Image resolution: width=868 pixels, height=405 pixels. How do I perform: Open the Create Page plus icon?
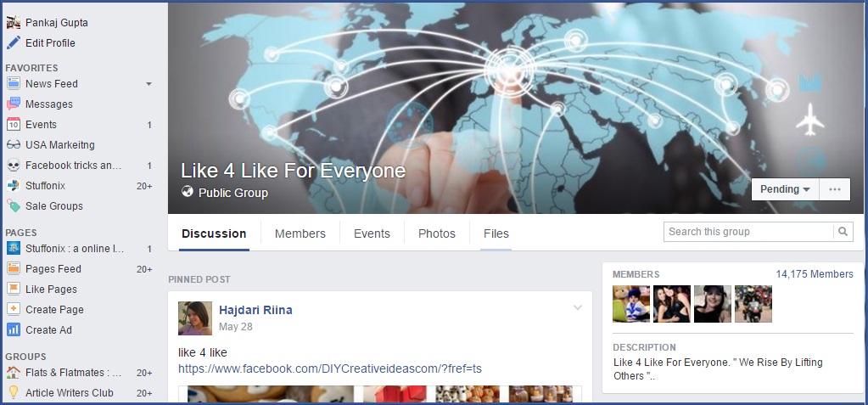click(x=14, y=310)
